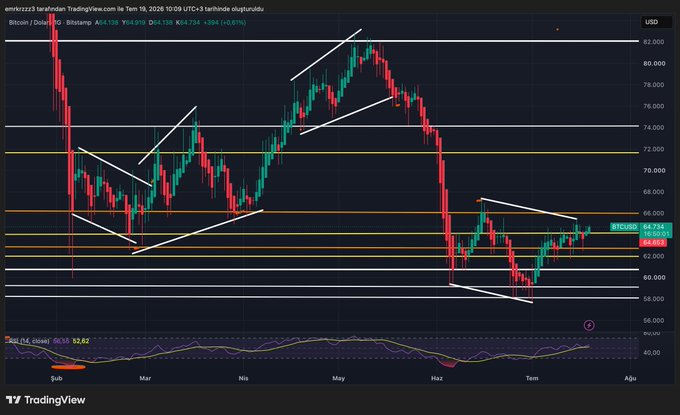This screenshot has height=415, width=680.
Task: Open the TradingView logo link
Action: pyautogui.click(x=46, y=400)
